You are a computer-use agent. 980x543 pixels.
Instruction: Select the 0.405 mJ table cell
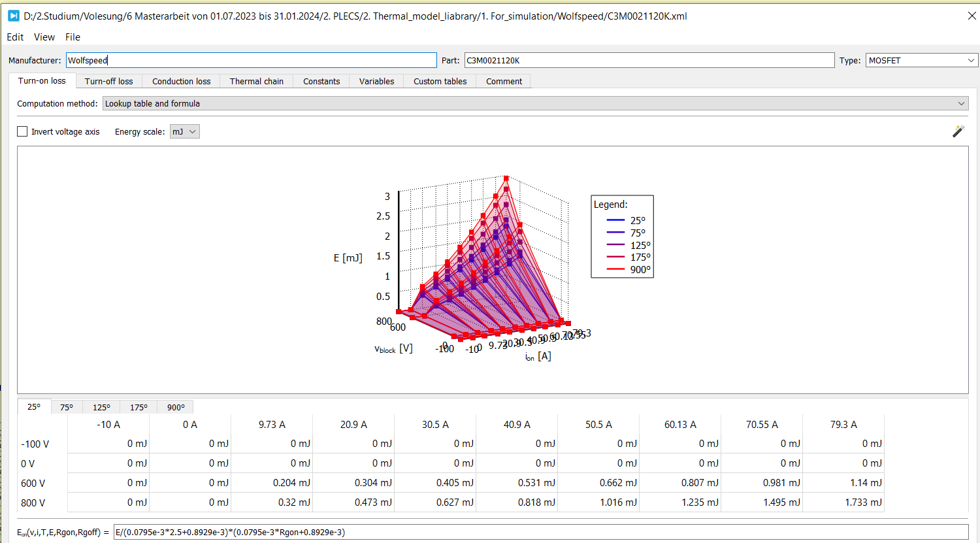pos(435,483)
